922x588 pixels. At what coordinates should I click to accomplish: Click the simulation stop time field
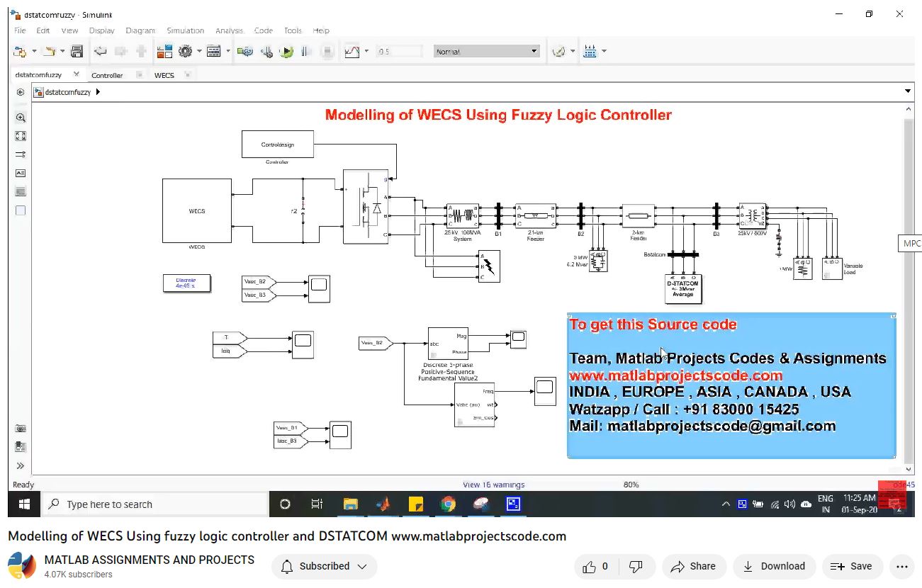pyautogui.click(x=399, y=52)
